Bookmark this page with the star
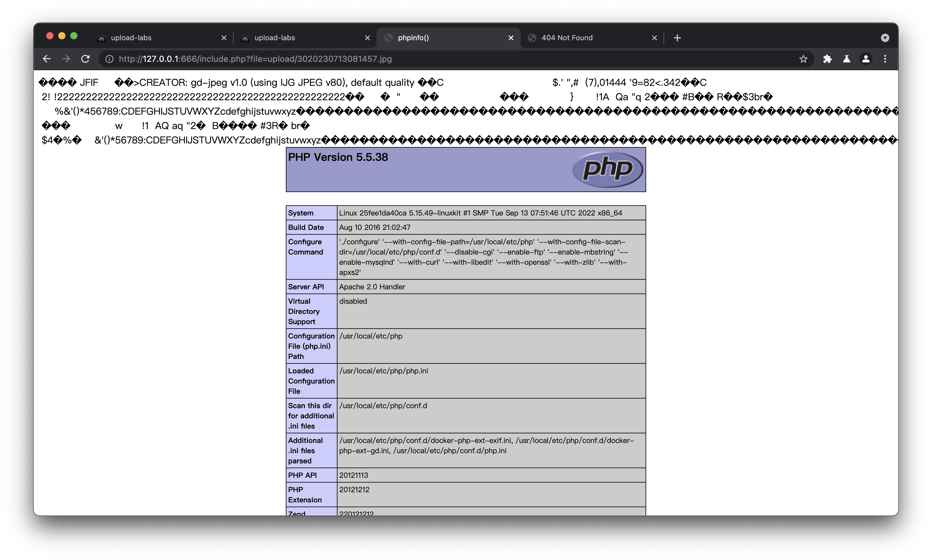932x560 pixels. 803,59
